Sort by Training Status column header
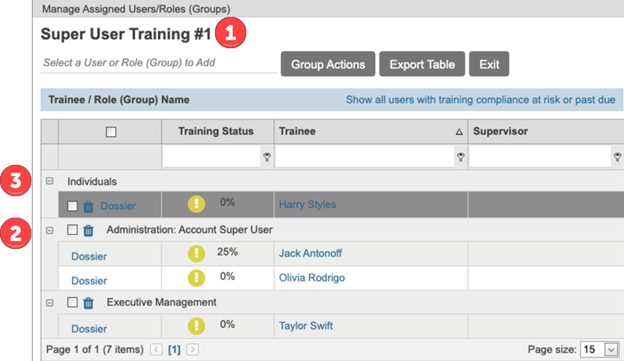 click(216, 131)
